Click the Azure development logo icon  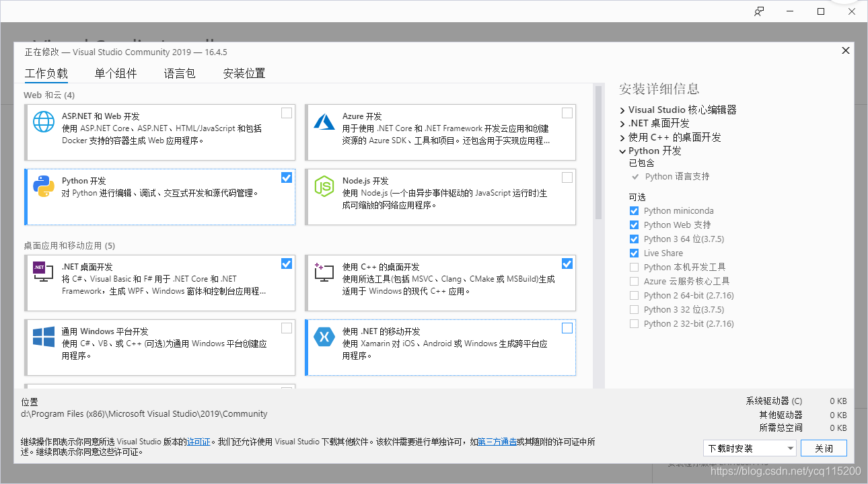pyautogui.click(x=324, y=122)
